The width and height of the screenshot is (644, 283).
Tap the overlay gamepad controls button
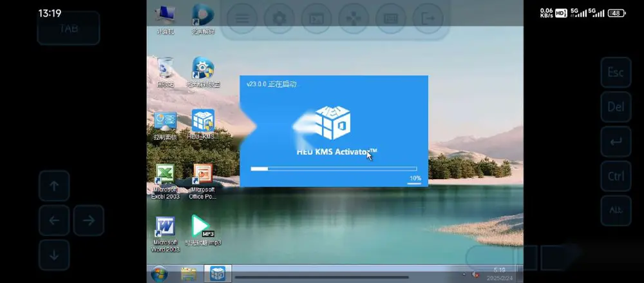pos(354,19)
